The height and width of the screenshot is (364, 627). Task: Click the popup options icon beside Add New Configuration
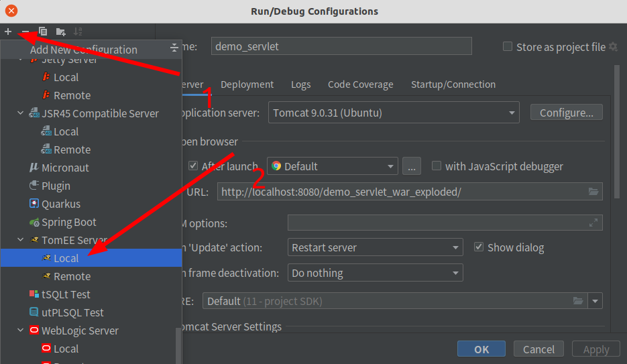tap(174, 48)
